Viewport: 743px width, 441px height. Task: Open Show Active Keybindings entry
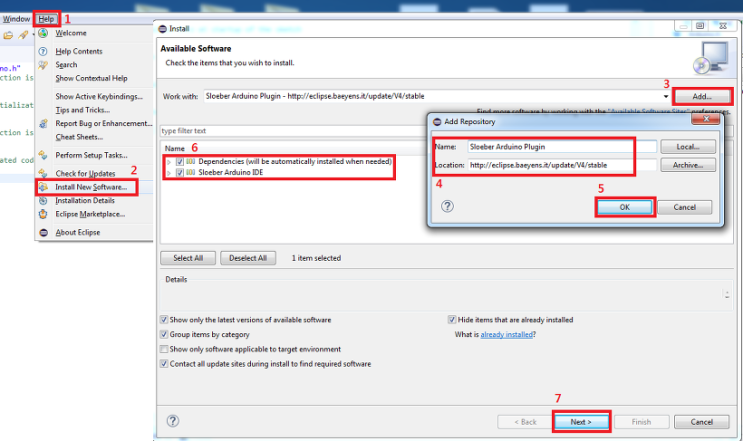coord(99,96)
